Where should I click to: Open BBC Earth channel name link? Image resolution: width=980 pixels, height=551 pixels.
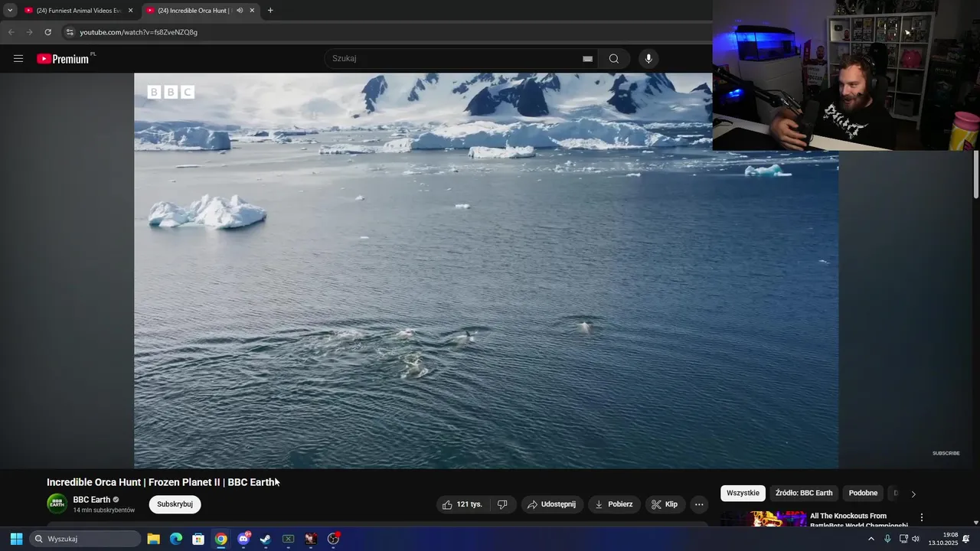pos(92,500)
